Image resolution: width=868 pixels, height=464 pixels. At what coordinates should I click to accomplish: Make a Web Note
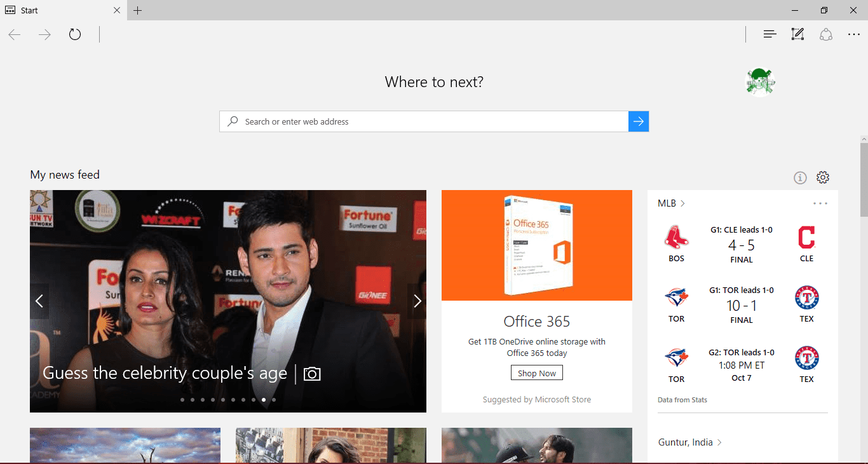(797, 34)
